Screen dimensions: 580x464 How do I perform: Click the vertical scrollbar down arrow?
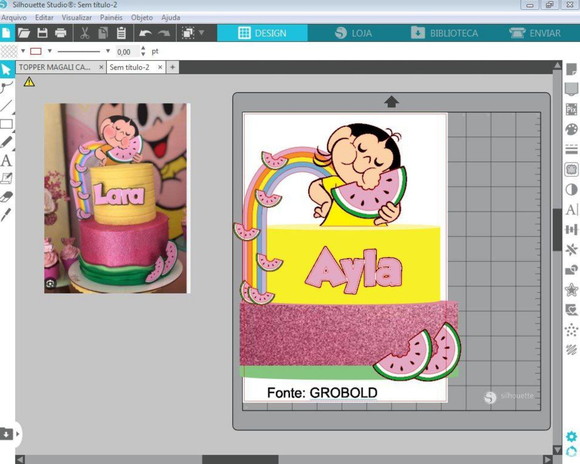pos(557,450)
